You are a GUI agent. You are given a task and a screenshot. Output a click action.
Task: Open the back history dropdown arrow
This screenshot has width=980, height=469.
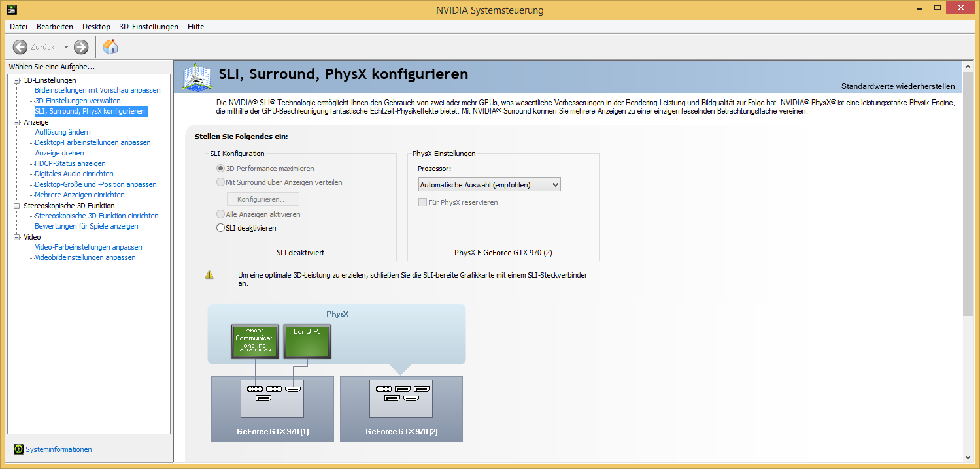pos(66,47)
